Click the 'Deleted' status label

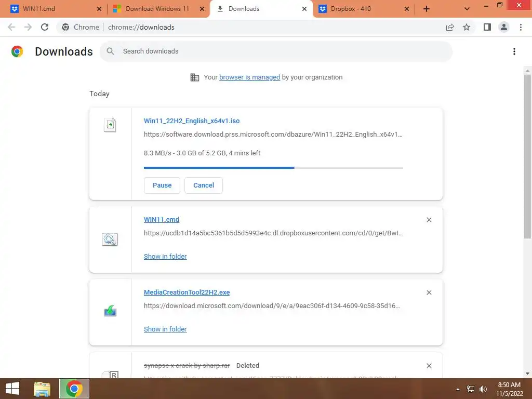click(248, 365)
